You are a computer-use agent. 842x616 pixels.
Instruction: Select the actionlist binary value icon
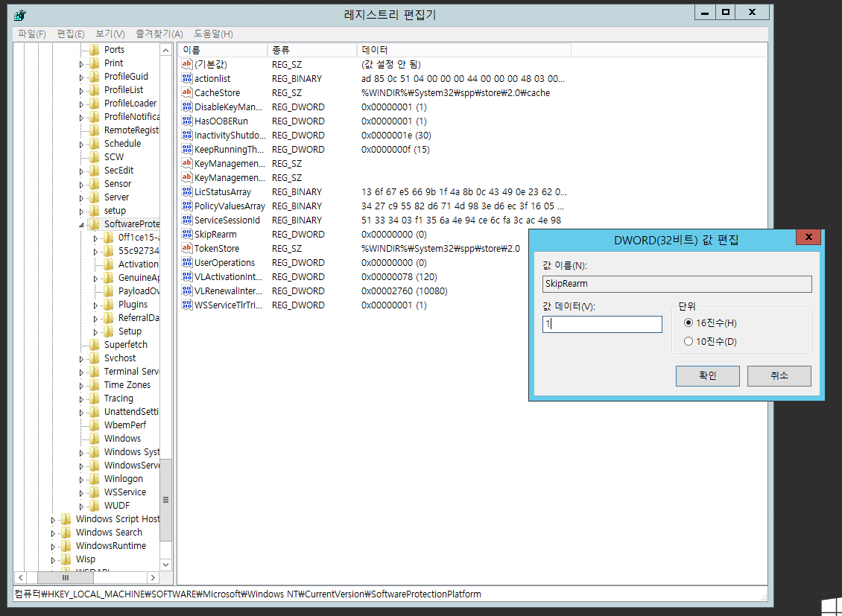187,79
